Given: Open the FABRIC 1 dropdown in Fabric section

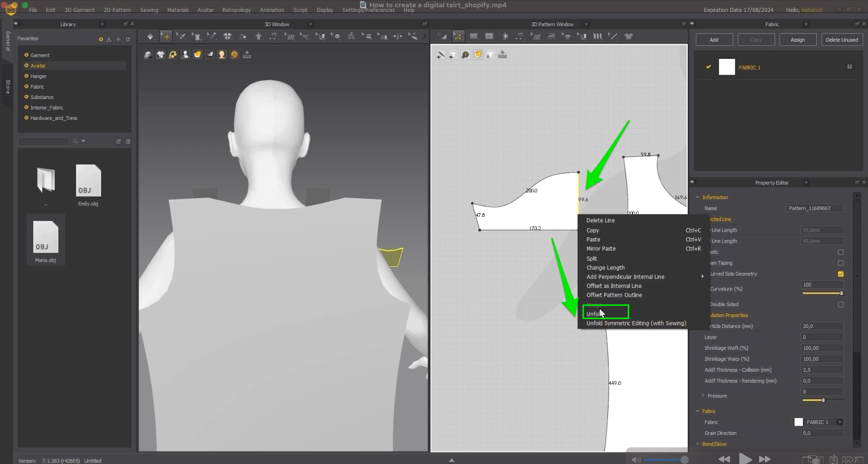Looking at the screenshot, I should pyautogui.click(x=840, y=422).
